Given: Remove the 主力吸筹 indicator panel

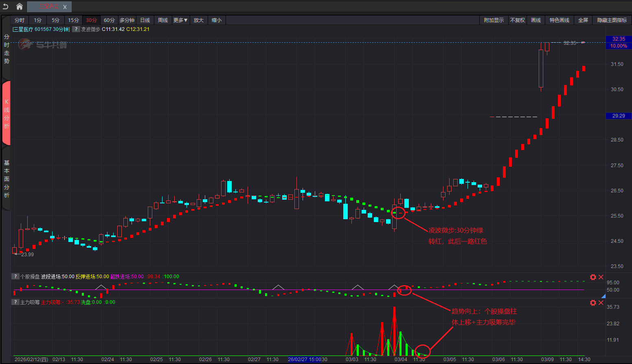Looking at the screenshot, I should (601, 303).
